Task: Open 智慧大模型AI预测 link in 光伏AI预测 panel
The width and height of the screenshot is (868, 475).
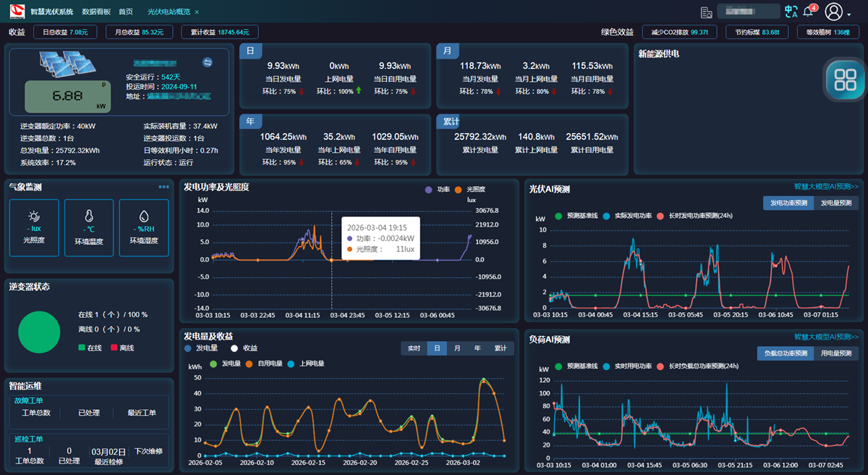Action: [825, 186]
